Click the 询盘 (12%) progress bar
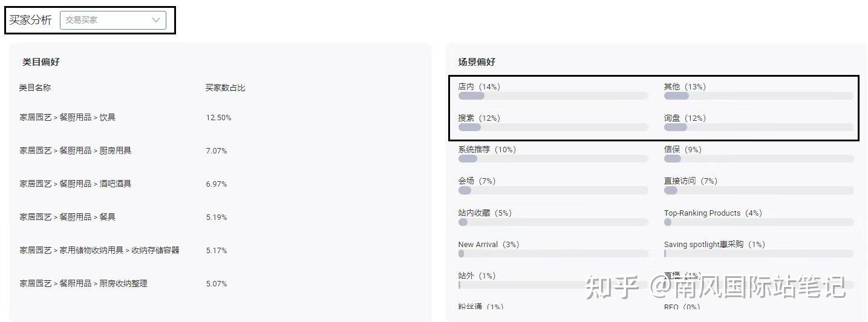Viewport: 868px width, 322px height. pos(758,127)
